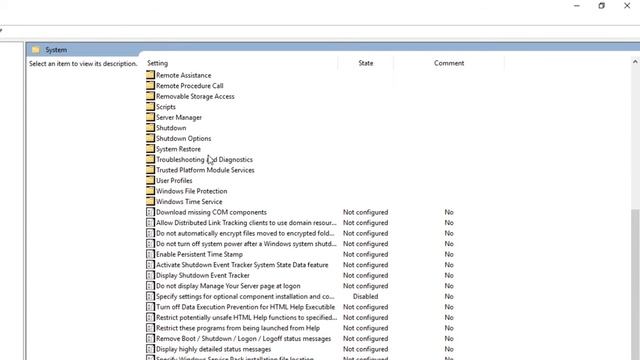Select Server Manager text label
640x360 pixels.
pyautogui.click(x=179, y=118)
